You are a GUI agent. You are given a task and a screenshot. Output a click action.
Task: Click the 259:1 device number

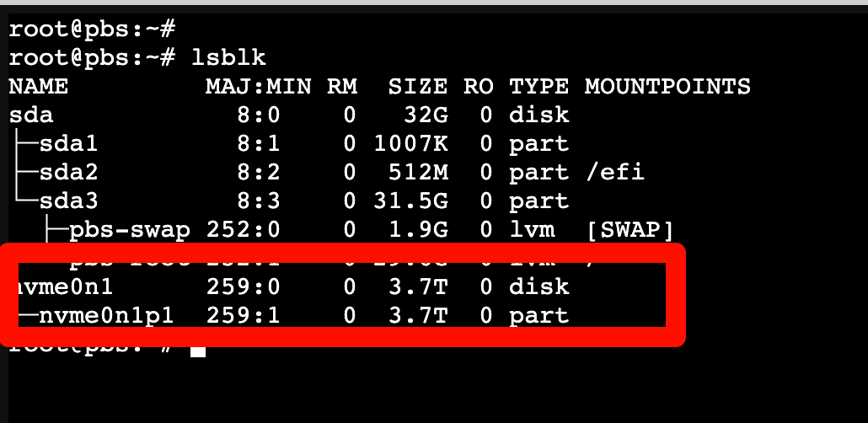246,316
